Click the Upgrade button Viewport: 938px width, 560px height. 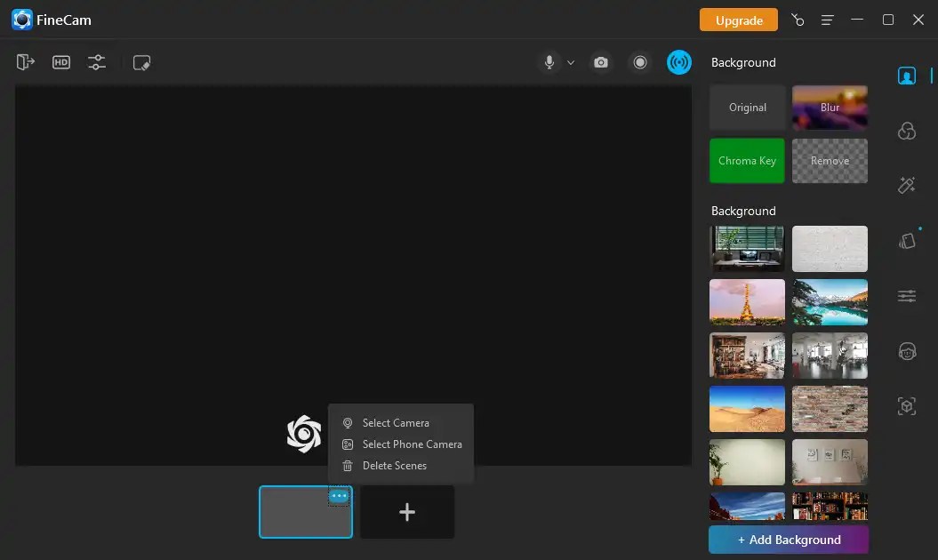739,19
